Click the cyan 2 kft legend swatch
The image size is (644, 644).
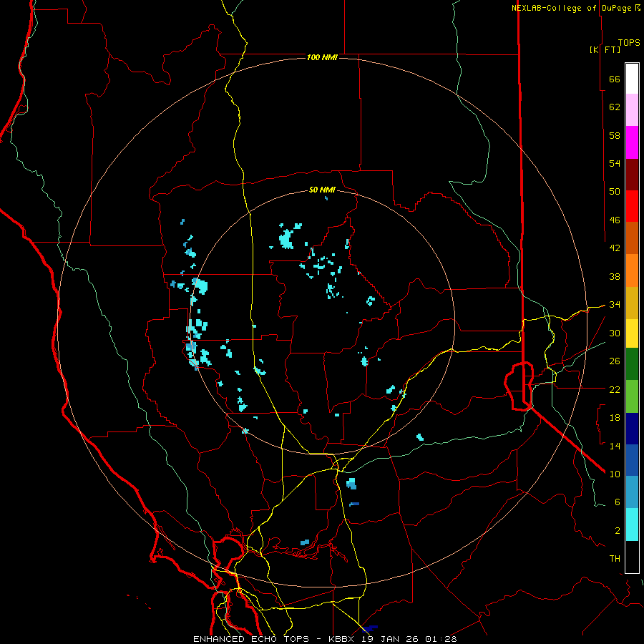tap(632, 525)
